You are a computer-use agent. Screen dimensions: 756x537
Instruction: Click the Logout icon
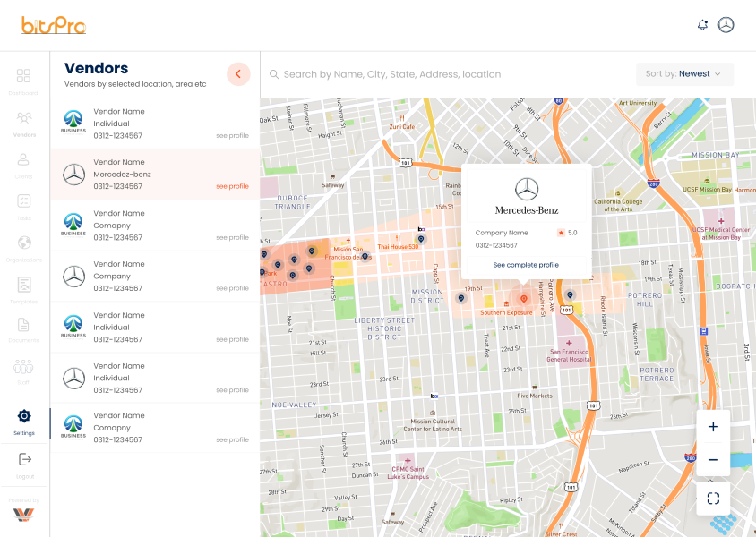(x=24, y=459)
